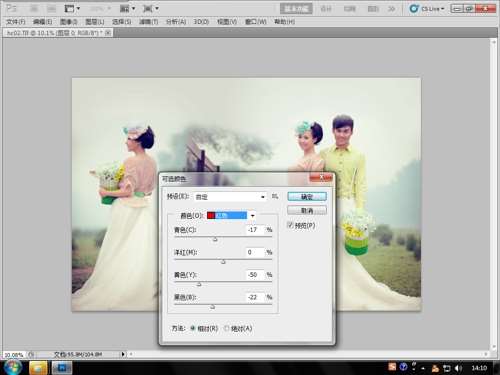Viewport: 500px width, 375px height.
Task: Expand the Colors (O) dropdown showing red
Action: coord(231,215)
